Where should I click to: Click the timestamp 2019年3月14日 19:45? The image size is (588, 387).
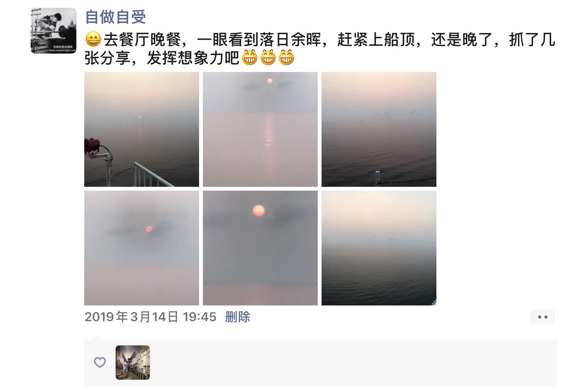click(150, 317)
